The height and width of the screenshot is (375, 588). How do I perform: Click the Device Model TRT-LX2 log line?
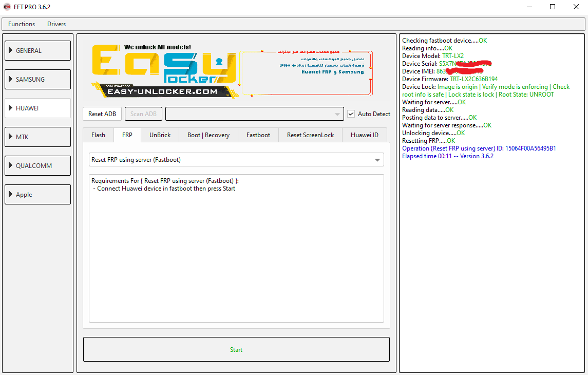pyautogui.click(x=433, y=56)
